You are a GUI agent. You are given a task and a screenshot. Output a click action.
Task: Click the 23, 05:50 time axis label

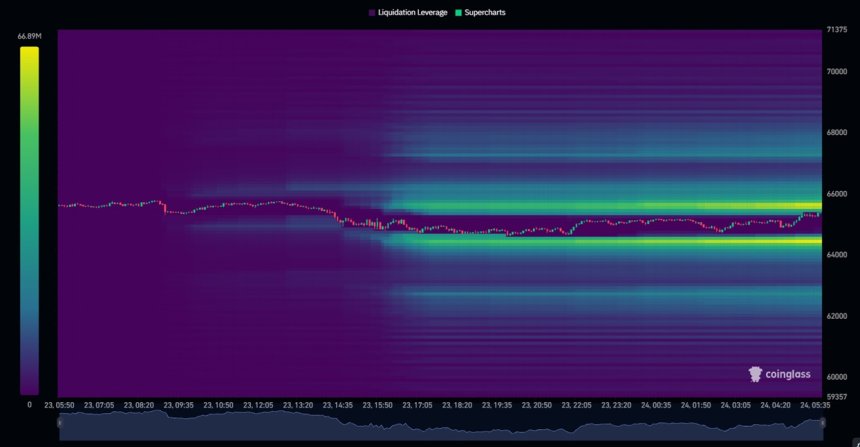coord(59,405)
